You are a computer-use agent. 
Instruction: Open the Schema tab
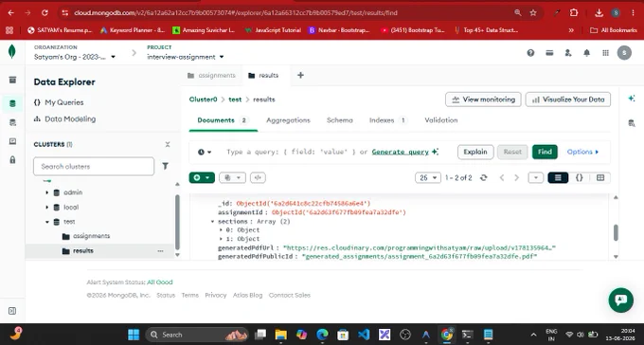(340, 120)
